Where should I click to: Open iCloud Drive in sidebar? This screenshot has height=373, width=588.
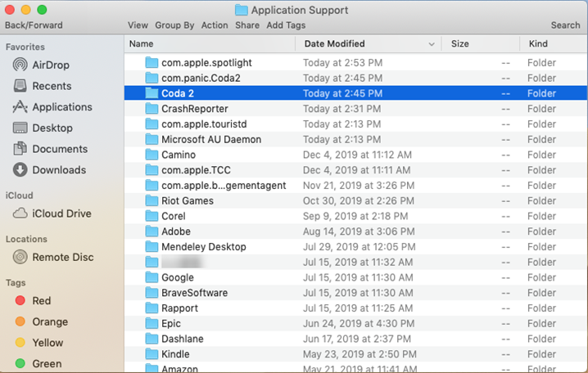tap(52, 213)
